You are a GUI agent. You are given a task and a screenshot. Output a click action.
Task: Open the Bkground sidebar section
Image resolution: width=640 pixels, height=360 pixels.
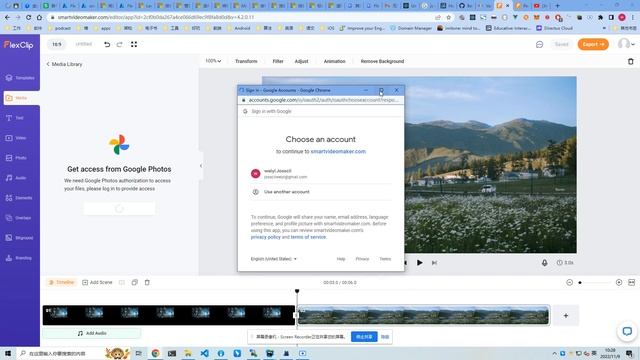(20, 238)
